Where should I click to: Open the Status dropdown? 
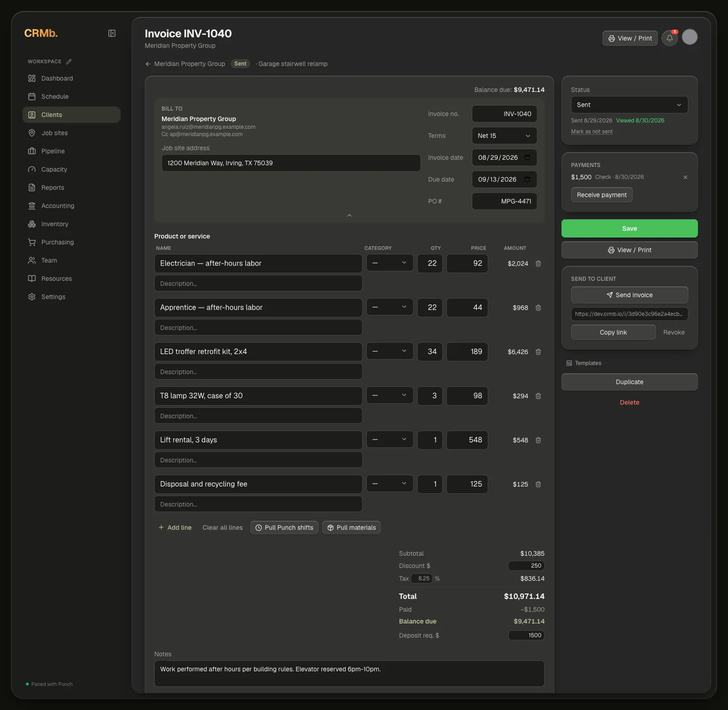pos(630,105)
